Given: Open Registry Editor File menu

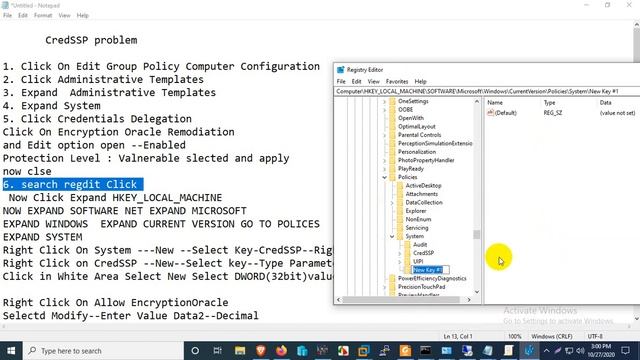Looking at the screenshot, I should [x=341, y=82].
